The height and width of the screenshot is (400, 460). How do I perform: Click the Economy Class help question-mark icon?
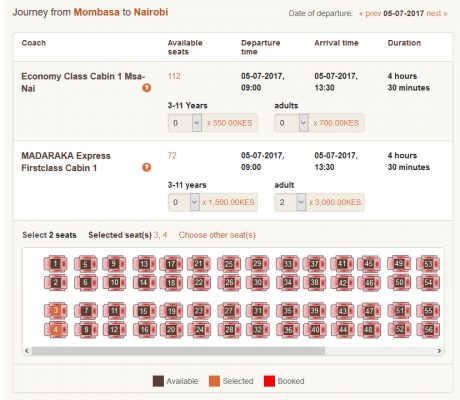pos(147,88)
